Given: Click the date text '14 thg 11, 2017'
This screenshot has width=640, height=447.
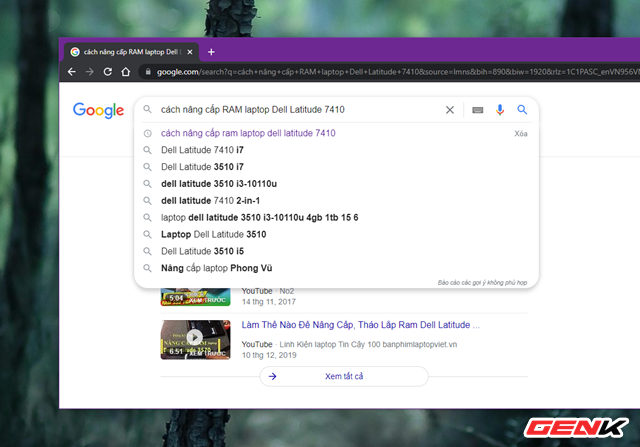Looking at the screenshot, I should [269, 302].
